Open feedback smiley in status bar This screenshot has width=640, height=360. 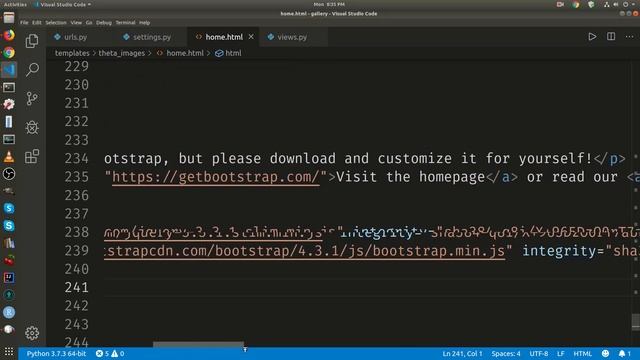tap(605, 353)
